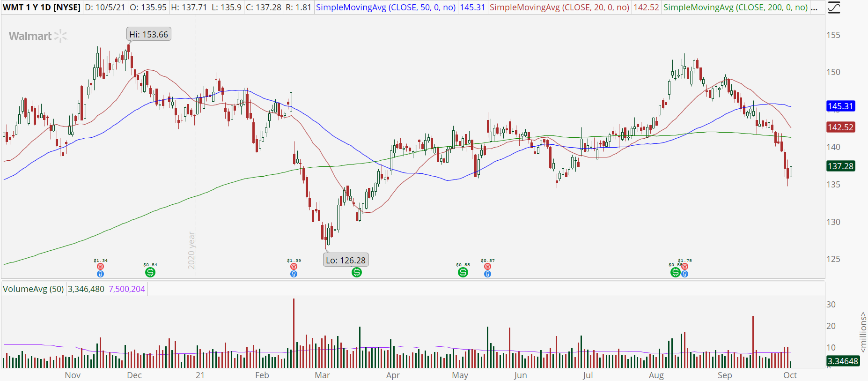The image size is (868, 381).
Task: Click the date D: 10/5/21 in header
Action: [105, 7]
